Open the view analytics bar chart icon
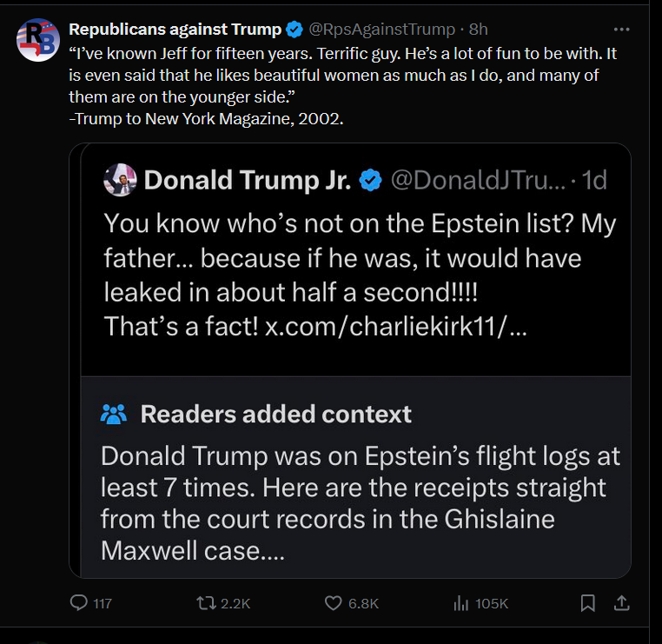 click(462, 602)
